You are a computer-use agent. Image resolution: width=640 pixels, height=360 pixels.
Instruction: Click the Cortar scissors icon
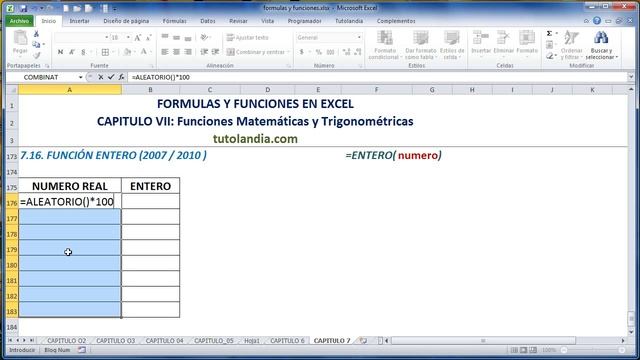coord(36,34)
